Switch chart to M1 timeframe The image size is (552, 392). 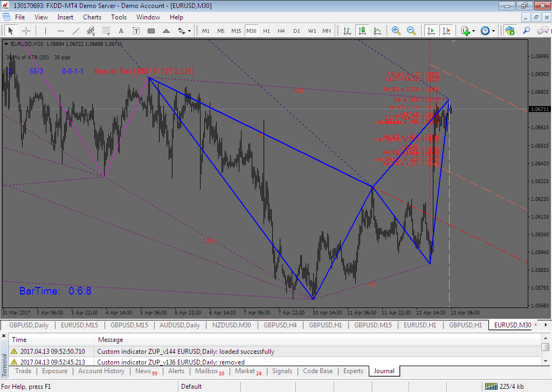pos(206,31)
